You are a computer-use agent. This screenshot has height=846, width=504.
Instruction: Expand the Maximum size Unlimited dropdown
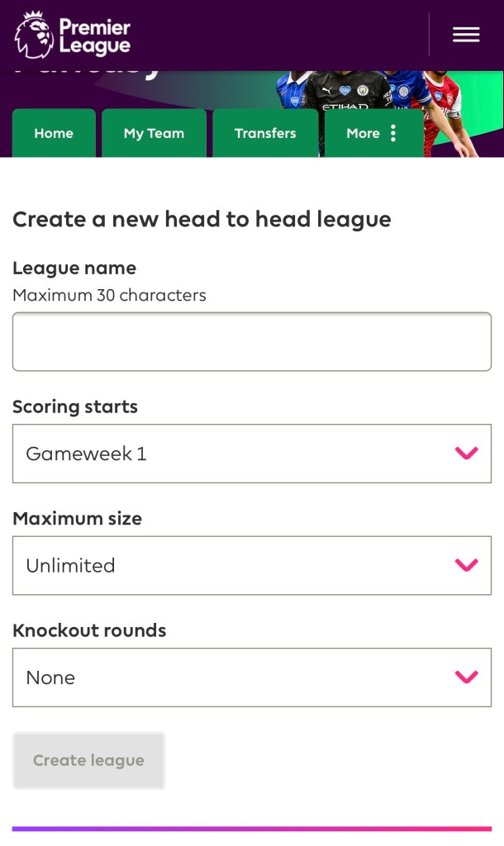point(231,566)
